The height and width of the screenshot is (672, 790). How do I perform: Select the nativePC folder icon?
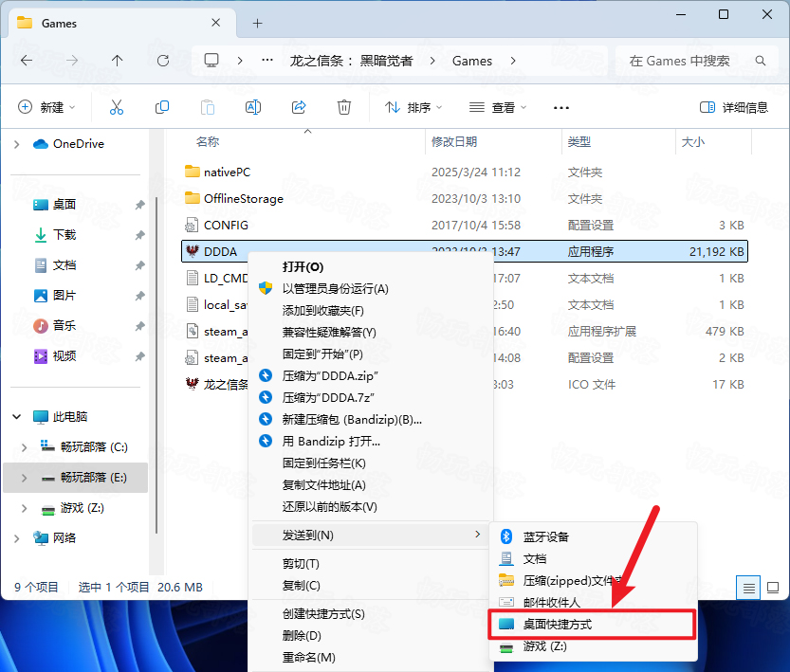[192, 172]
